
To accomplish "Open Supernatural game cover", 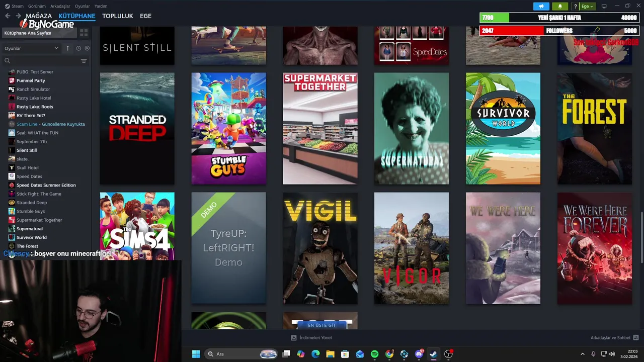I will coord(412,129).
